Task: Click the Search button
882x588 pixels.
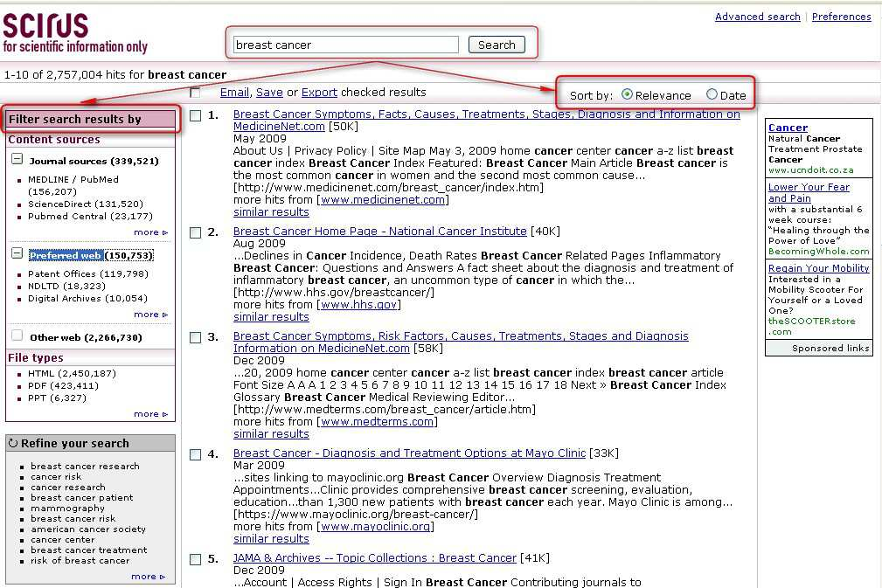Action: coord(497,45)
